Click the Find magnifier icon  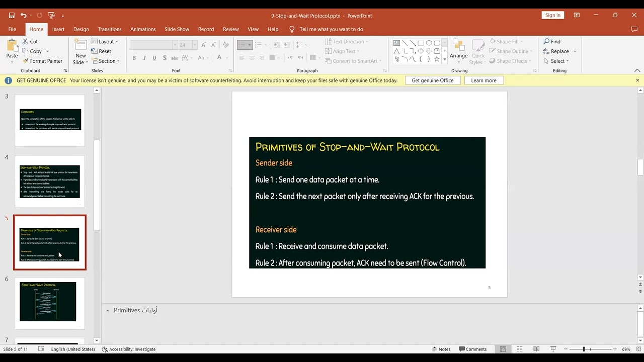click(x=546, y=42)
